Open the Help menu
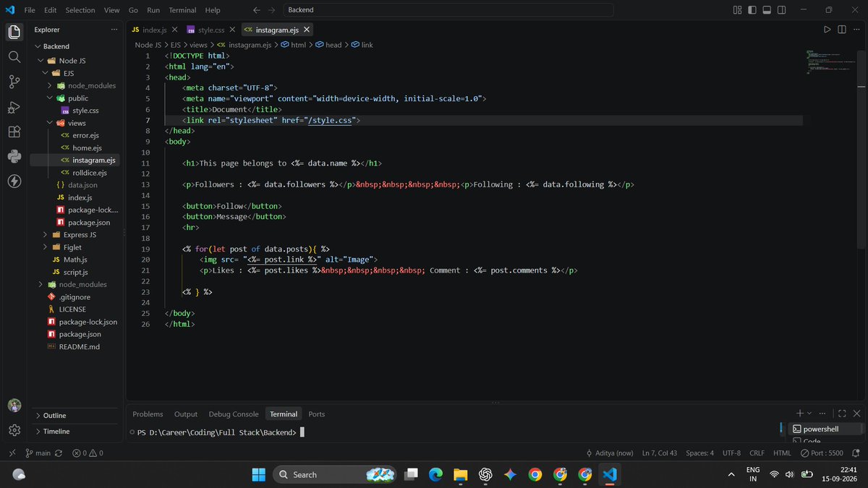 [213, 10]
